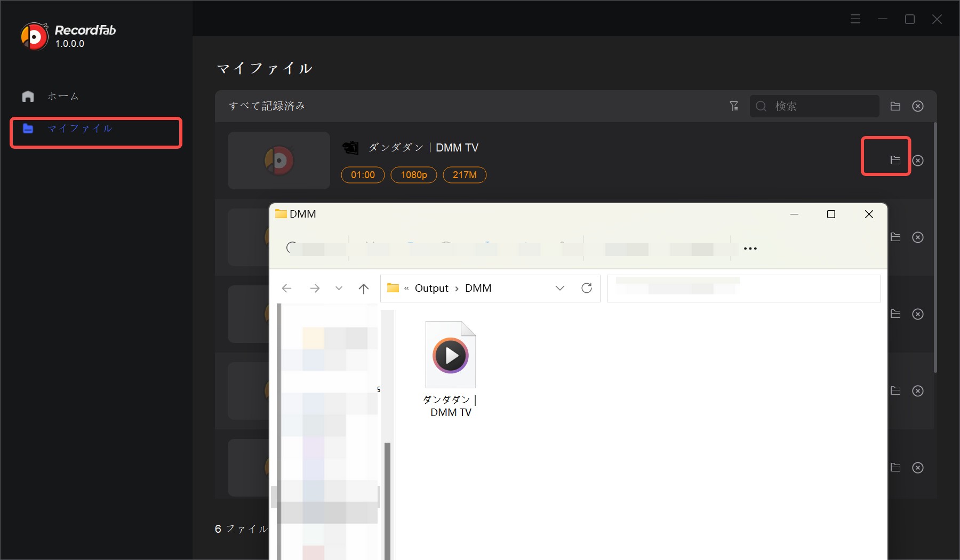Close the DMM Explorer window

[869, 214]
